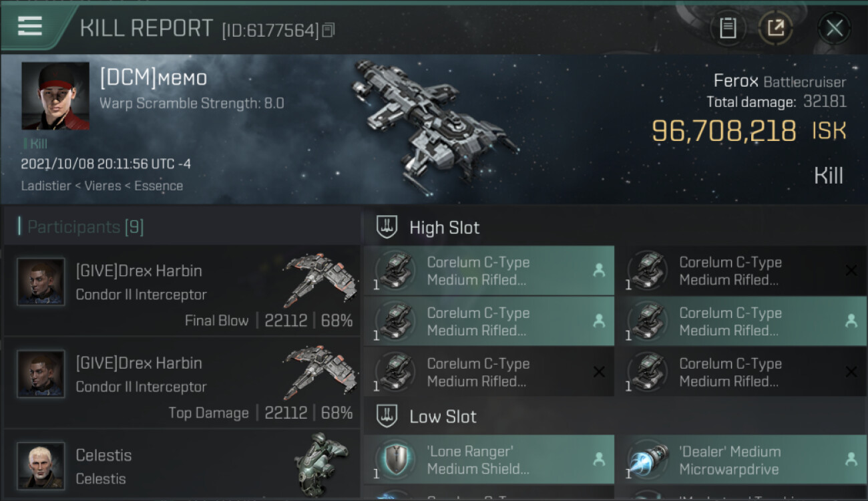The width and height of the screenshot is (868, 501).
Task: Click the share kill report icon
Action: (775, 28)
